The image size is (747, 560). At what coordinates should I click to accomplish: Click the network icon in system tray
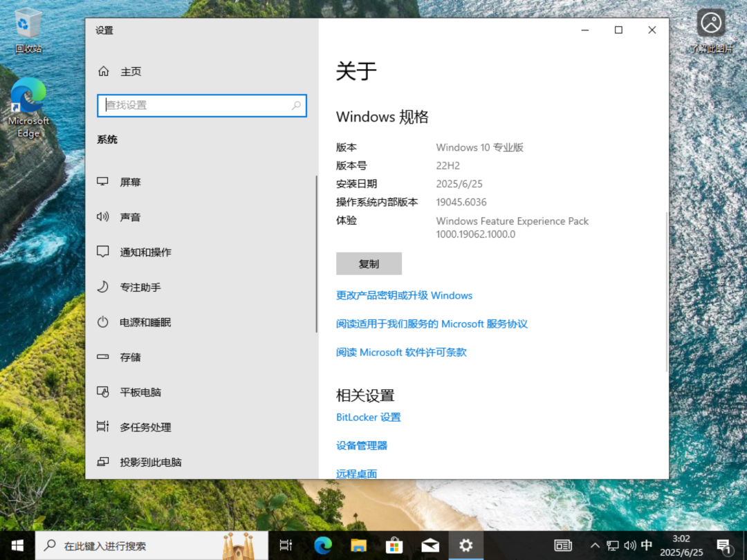tap(613, 545)
